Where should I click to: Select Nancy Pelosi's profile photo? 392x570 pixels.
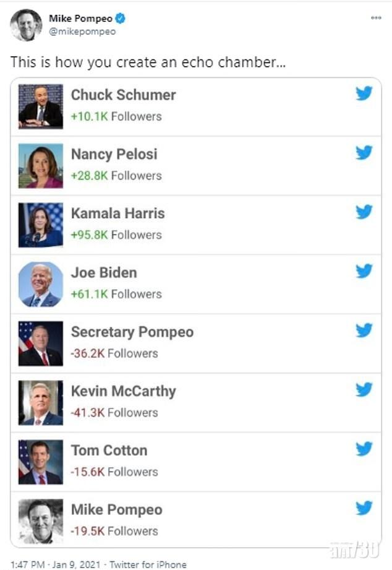coord(41,165)
